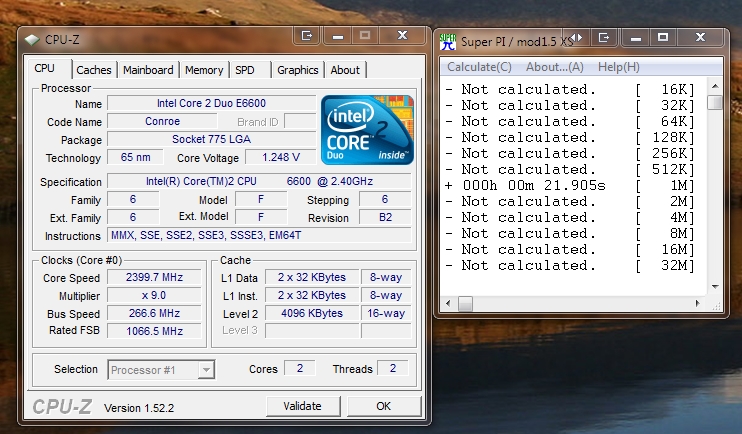Switch to the Graphics tab
Screen dimensions: 742x434
[x=298, y=70]
